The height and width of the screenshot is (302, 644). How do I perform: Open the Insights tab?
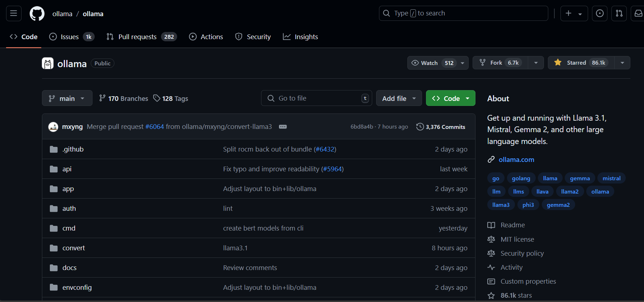click(300, 37)
